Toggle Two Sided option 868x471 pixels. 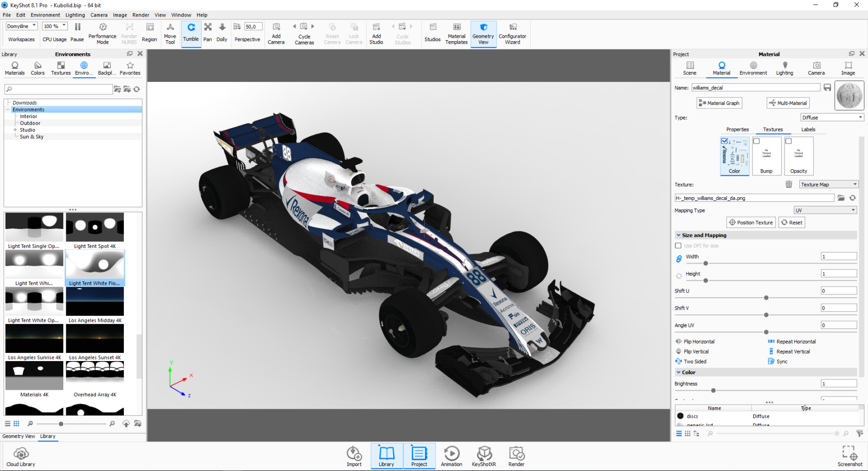point(691,362)
